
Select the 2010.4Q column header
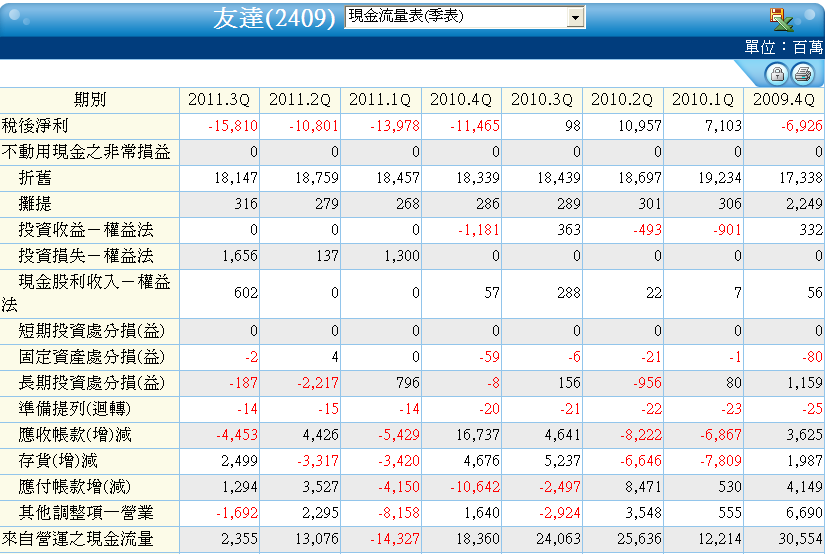[461, 100]
